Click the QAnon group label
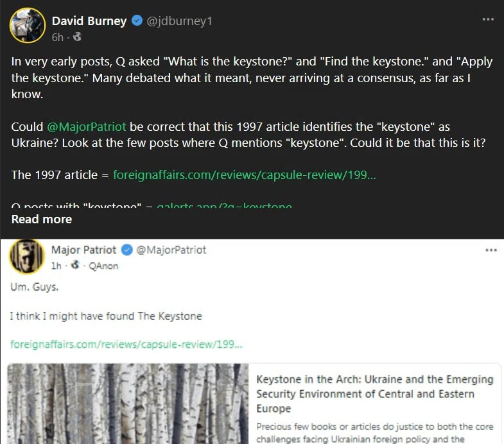Viewport: 504px width, 444px height. pos(103,266)
